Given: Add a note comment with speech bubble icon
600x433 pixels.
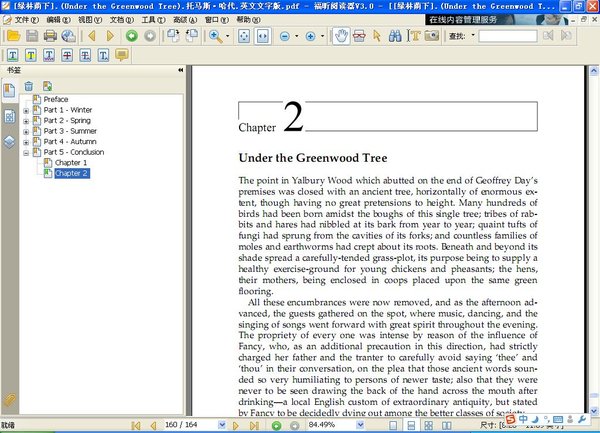Looking at the screenshot, I should (x=122, y=55).
